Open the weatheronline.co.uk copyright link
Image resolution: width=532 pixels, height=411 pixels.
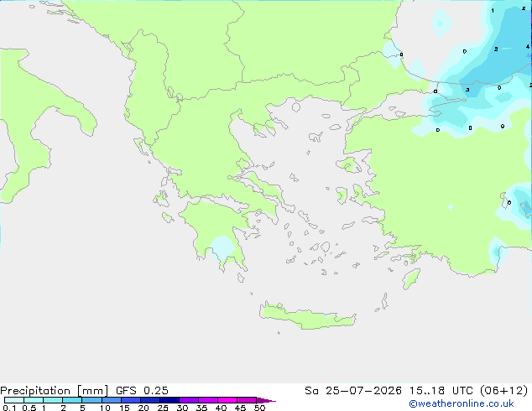(x=462, y=403)
